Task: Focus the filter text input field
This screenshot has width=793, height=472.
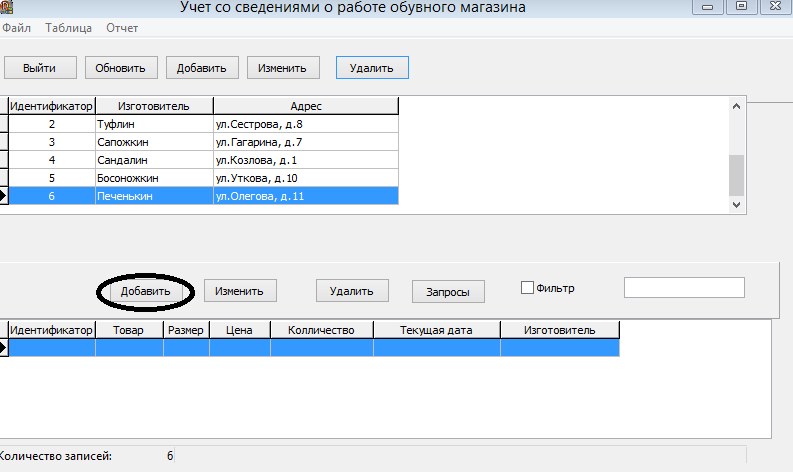Action: [x=684, y=287]
